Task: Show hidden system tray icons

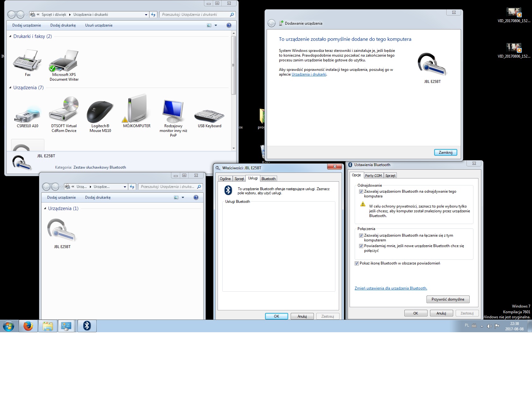Action: click(x=482, y=326)
